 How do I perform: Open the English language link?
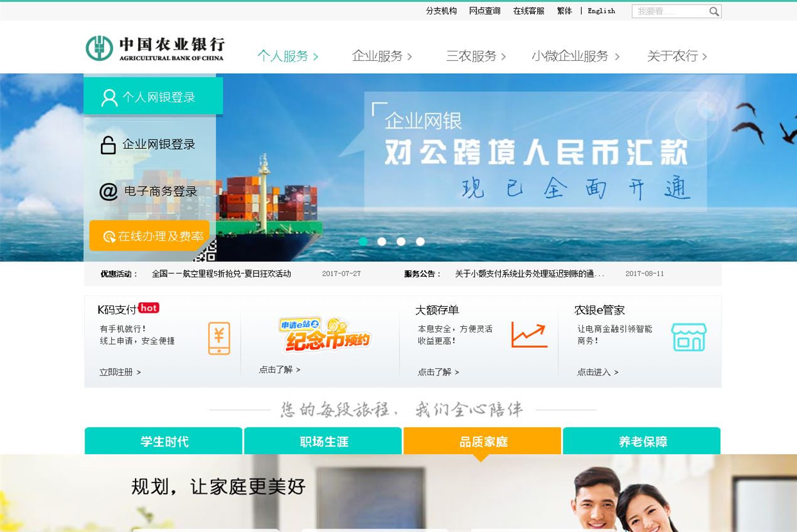pyautogui.click(x=601, y=11)
